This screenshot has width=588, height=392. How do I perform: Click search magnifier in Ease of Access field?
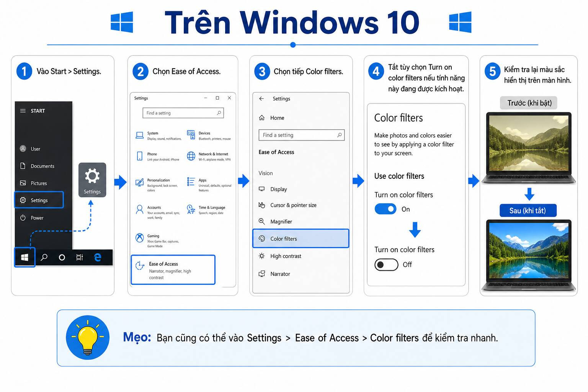339,135
